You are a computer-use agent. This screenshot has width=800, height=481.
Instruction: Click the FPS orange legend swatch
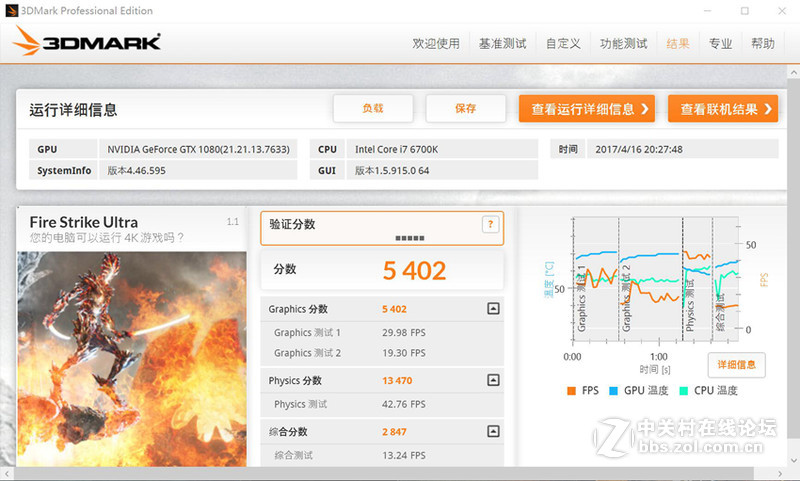click(x=571, y=391)
